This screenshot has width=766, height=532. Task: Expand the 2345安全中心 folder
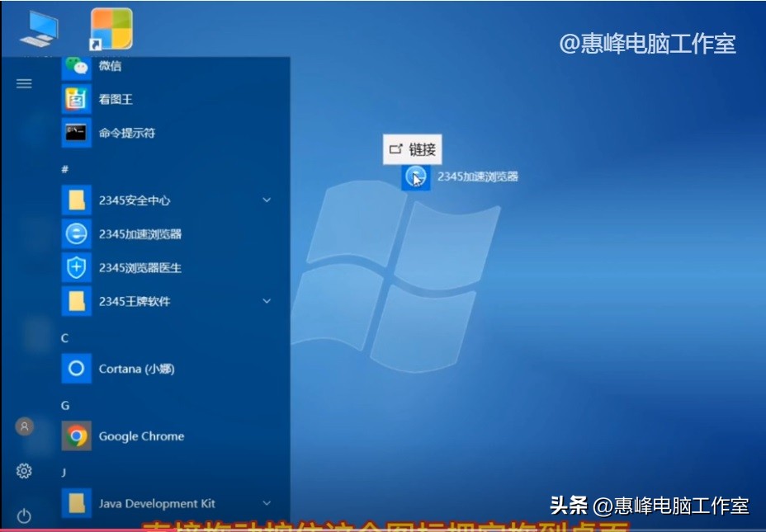click(266, 200)
